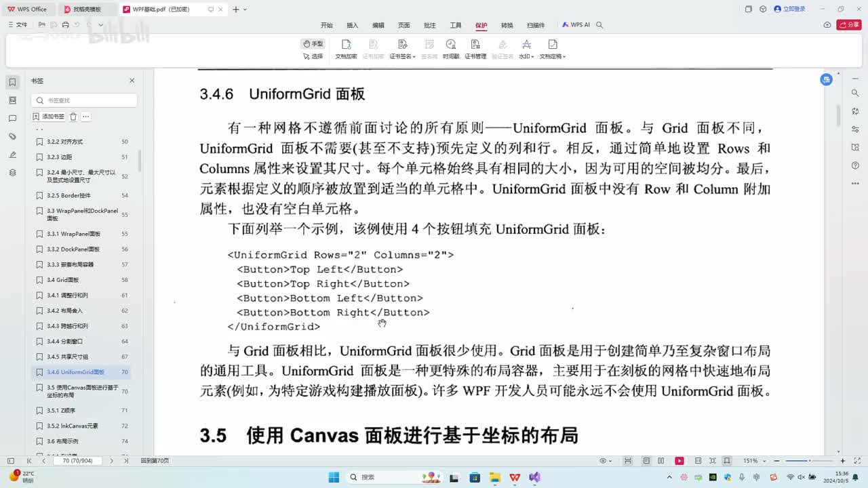The width and height of the screenshot is (868, 488).
Task: Click the search magnifier in ribbon
Action: [599, 25]
